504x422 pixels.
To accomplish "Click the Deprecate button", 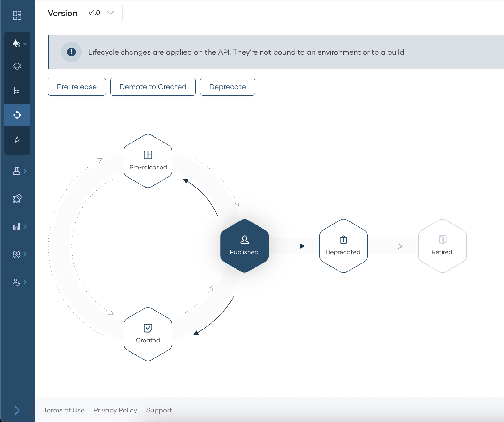I will [227, 87].
